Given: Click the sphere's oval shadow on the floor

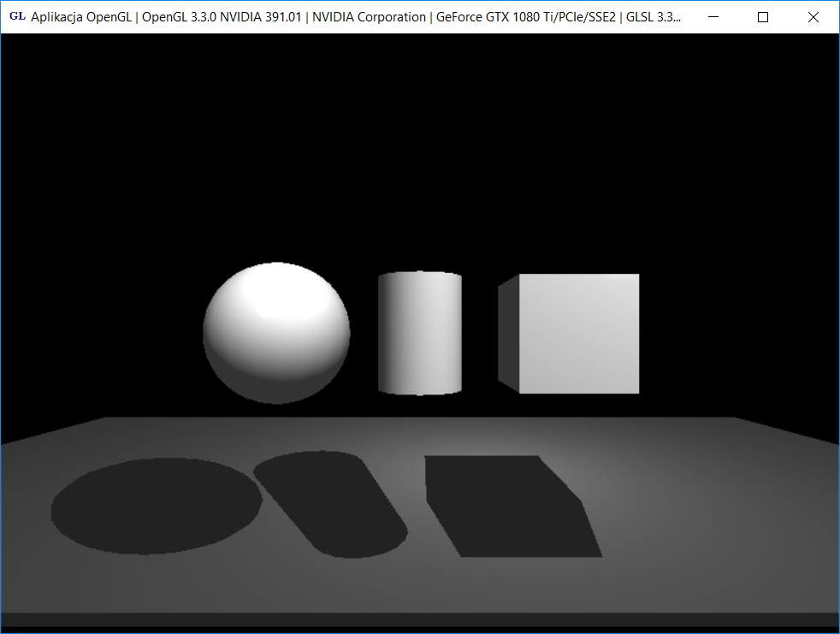Looking at the screenshot, I should pyautogui.click(x=154, y=507).
